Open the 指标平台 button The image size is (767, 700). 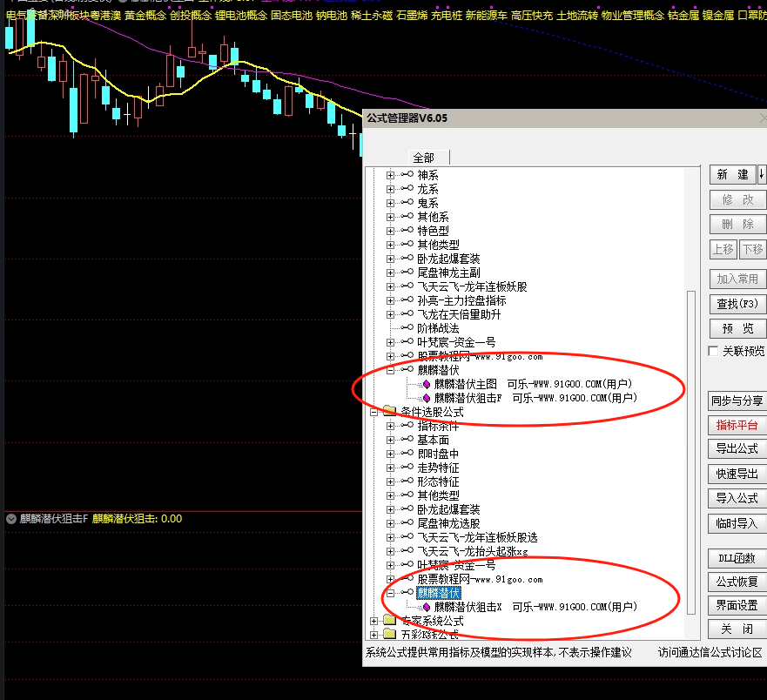point(737,425)
